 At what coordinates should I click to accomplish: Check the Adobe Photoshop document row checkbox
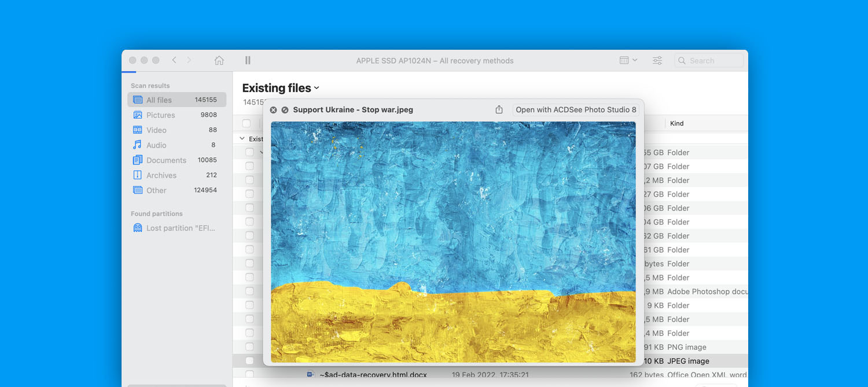pyautogui.click(x=249, y=291)
